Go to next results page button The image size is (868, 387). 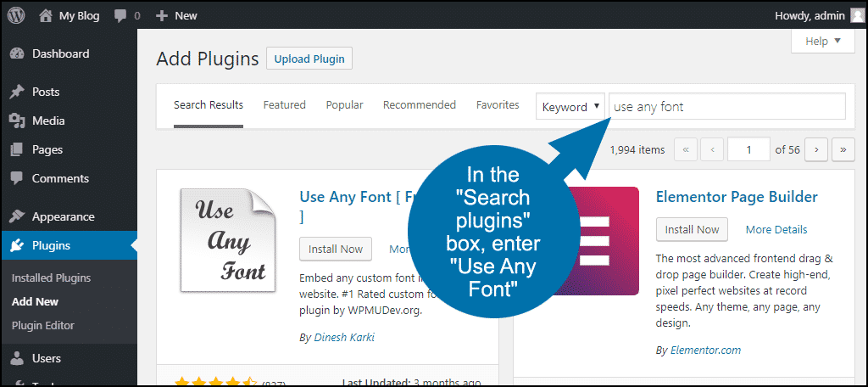click(x=816, y=149)
